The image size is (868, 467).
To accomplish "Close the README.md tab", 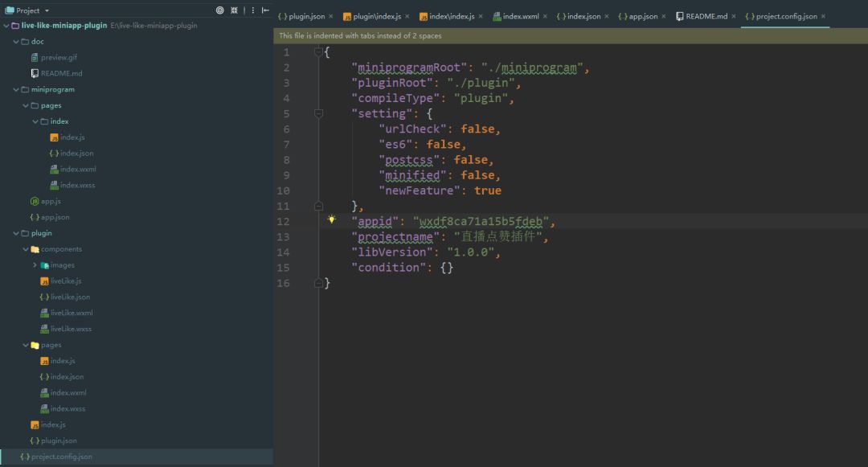I will pos(734,17).
